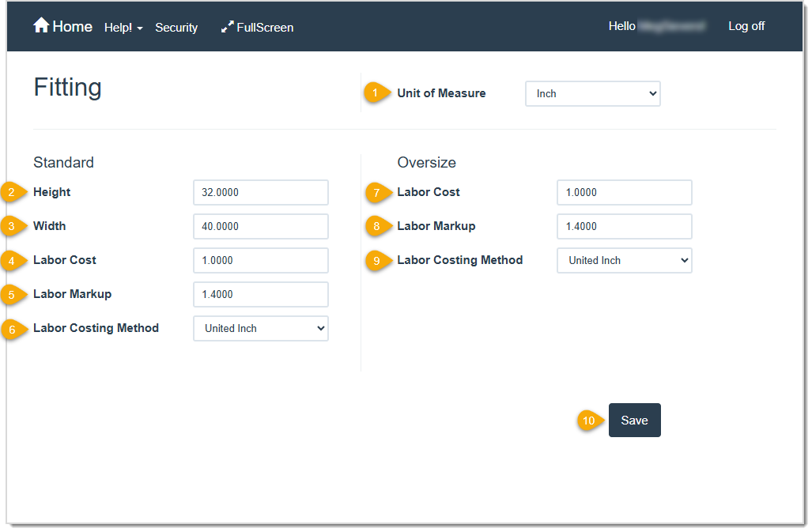The height and width of the screenshot is (532, 812).
Task: Click the Log off link
Action: click(x=746, y=25)
